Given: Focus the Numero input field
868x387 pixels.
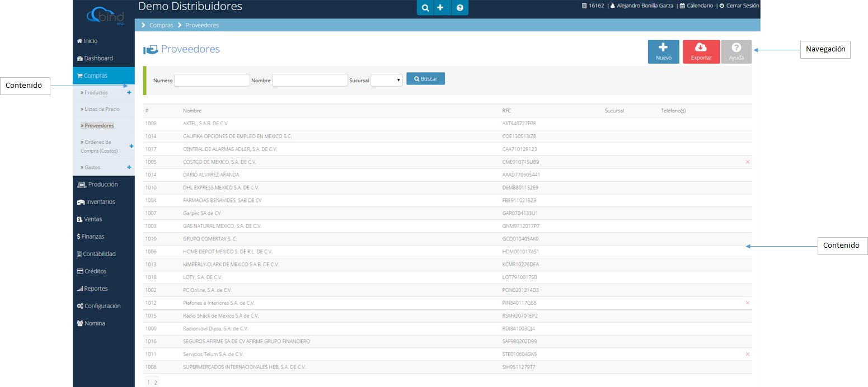Looking at the screenshot, I should [212, 81].
